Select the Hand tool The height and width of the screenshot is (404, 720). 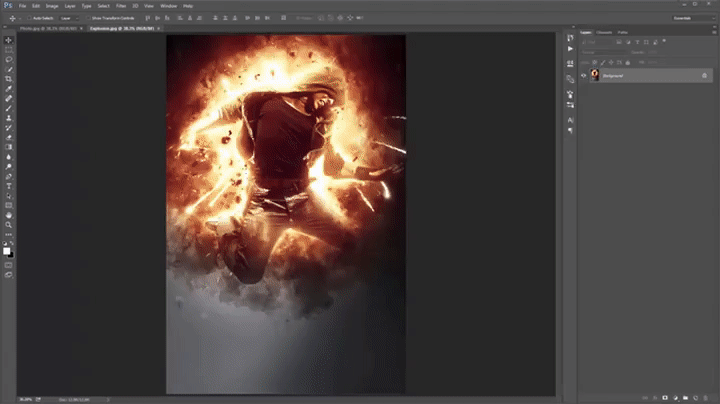point(9,215)
